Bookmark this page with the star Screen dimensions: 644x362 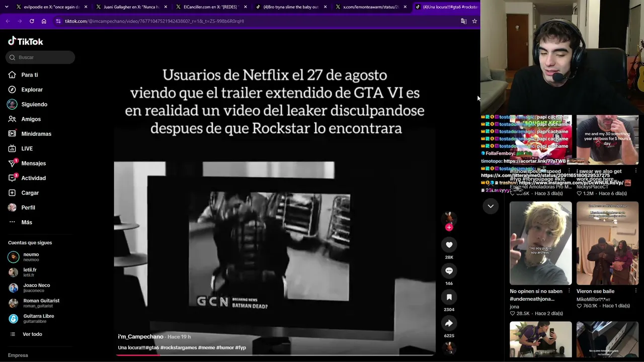tap(474, 21)
